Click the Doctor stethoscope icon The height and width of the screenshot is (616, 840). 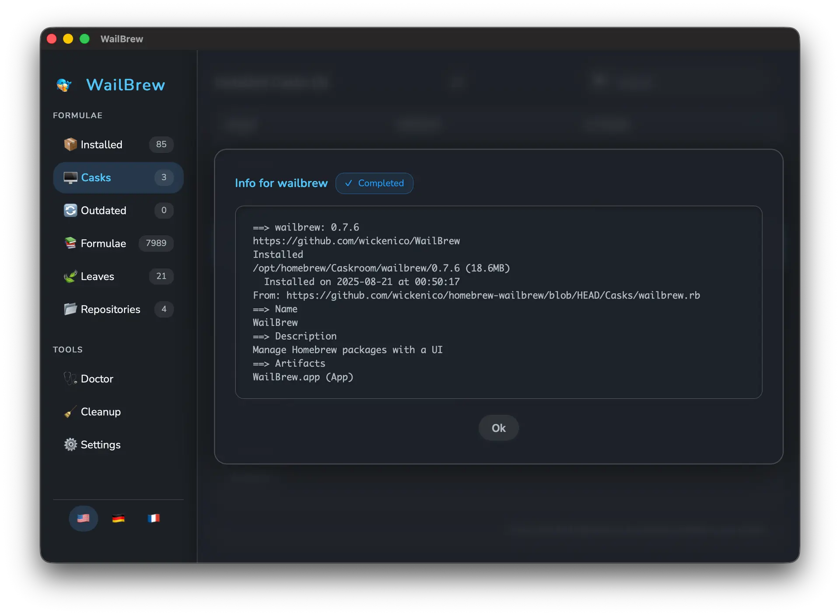[70, 379]
